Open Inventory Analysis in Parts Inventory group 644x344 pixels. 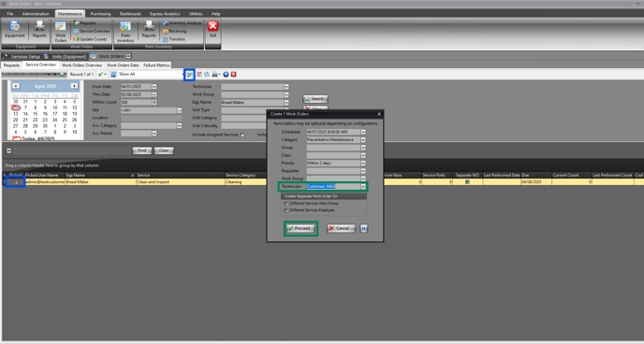tap(182, 23)
